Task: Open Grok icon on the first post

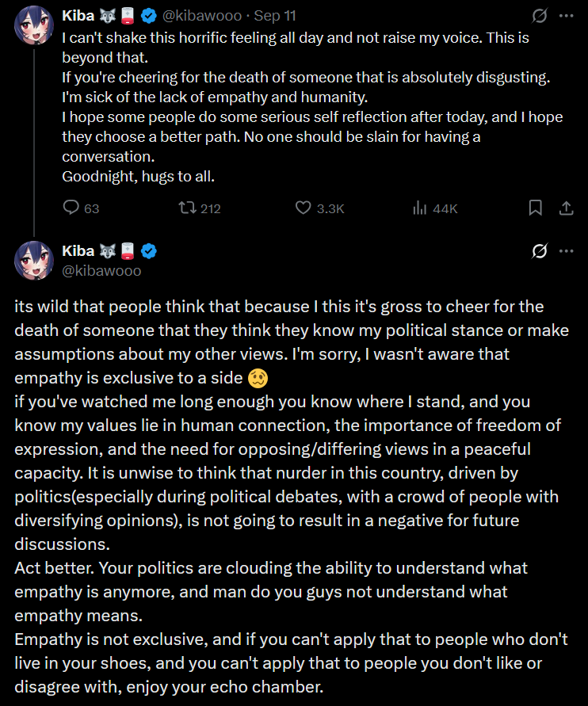Action: [540, 15]
